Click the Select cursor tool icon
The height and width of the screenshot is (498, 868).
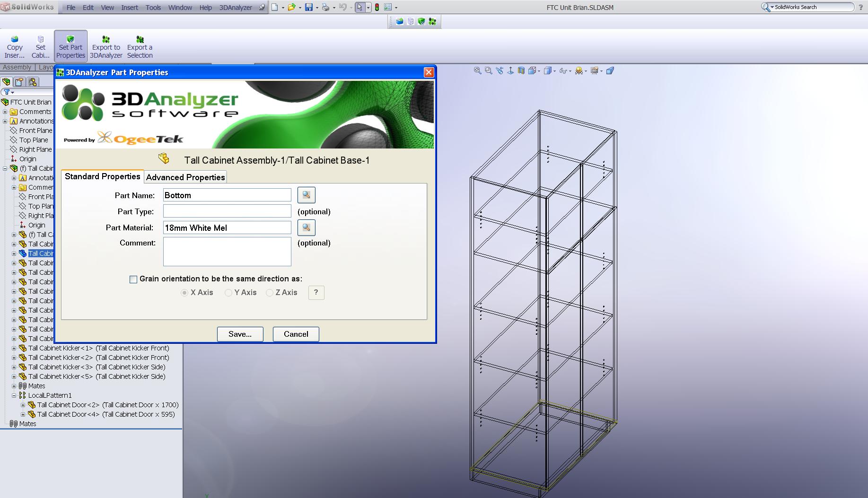pos(360,7)
